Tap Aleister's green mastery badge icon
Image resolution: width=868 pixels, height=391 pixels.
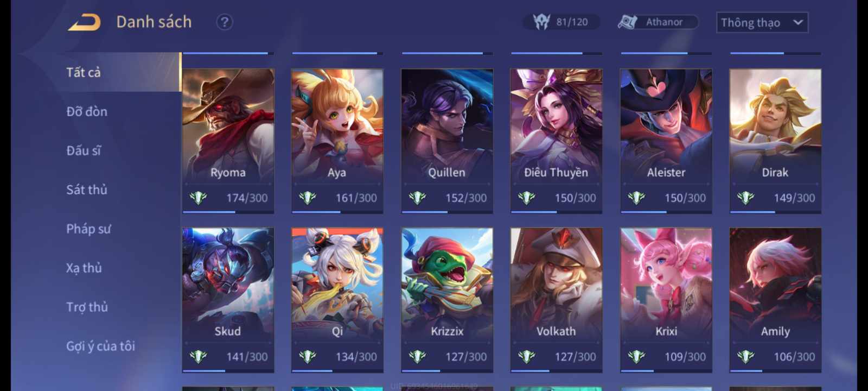(636, 198)
